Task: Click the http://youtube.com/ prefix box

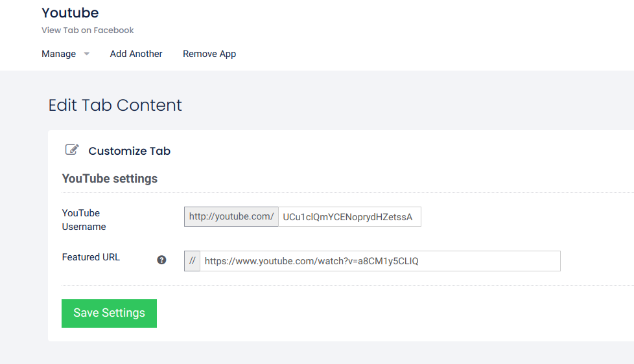Action: click(x=231, y=217)
